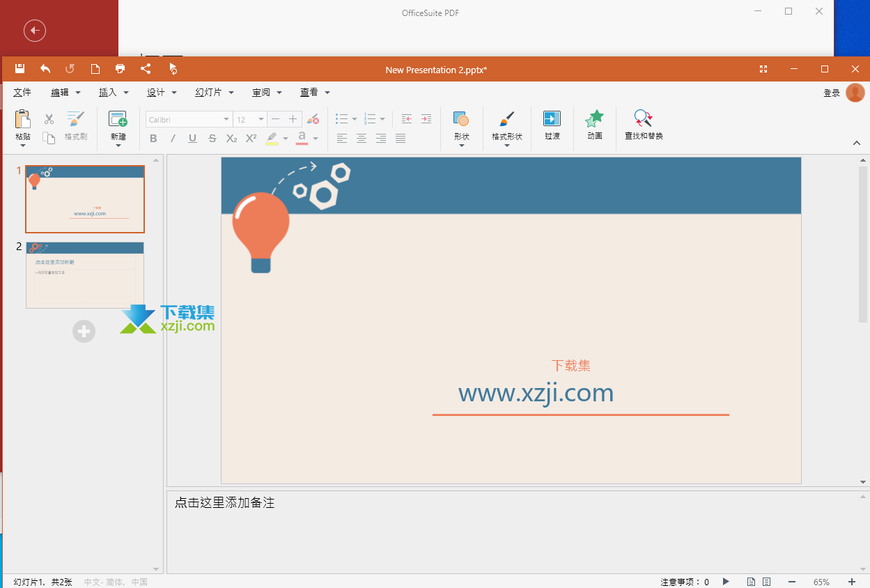Apply the red font color

click(302, 138)
